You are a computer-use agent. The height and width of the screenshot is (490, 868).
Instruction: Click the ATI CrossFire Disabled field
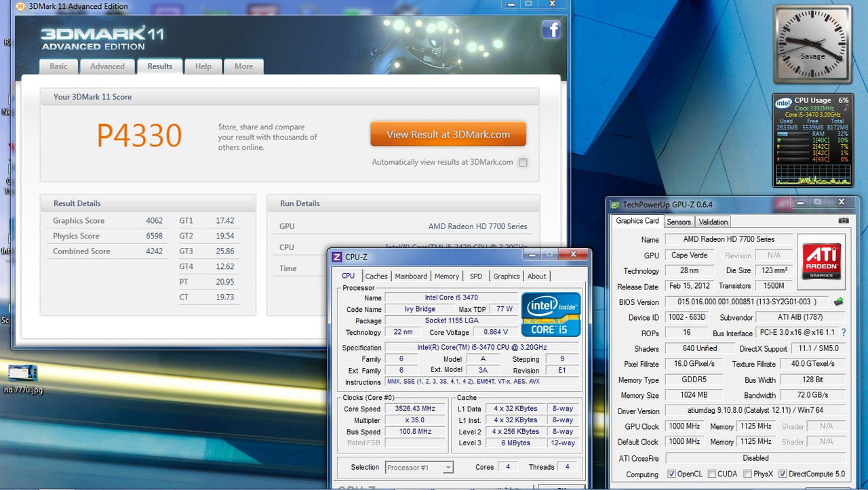point(755,458)
